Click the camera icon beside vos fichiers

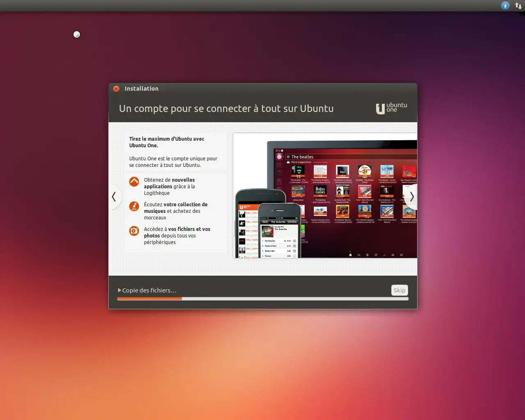pyautogui.click(x=134, y=231)
